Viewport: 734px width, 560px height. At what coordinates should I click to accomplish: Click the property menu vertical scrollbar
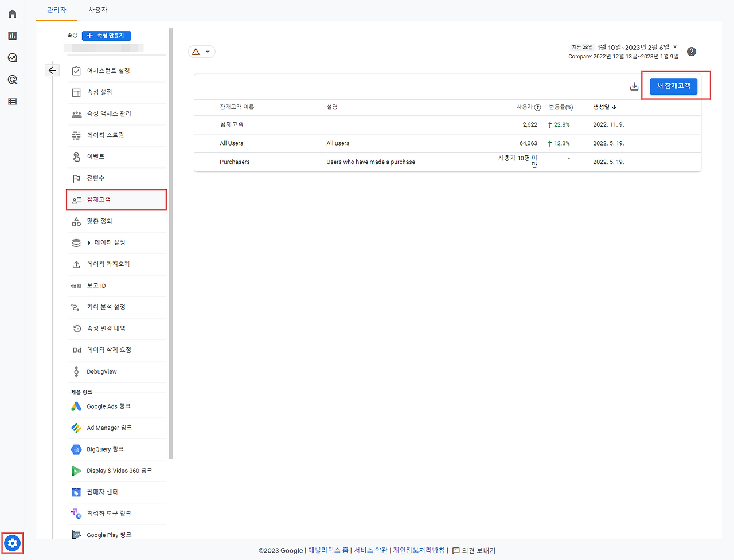171,244
